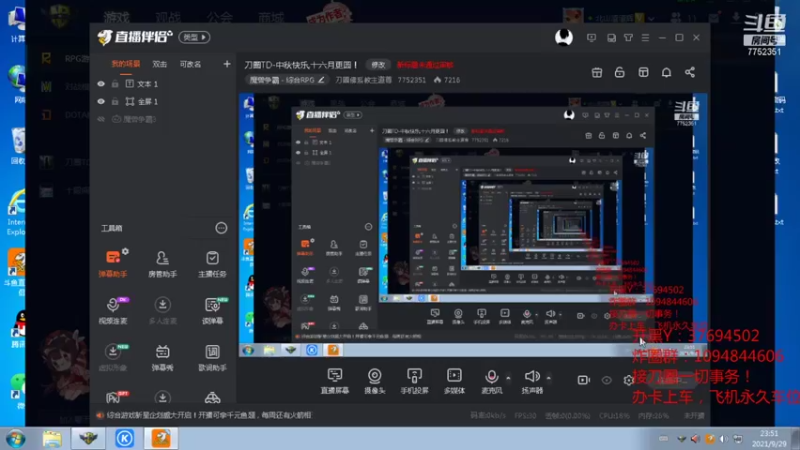Toggle the preview eye in bottom bar

[x=606, y=380]
